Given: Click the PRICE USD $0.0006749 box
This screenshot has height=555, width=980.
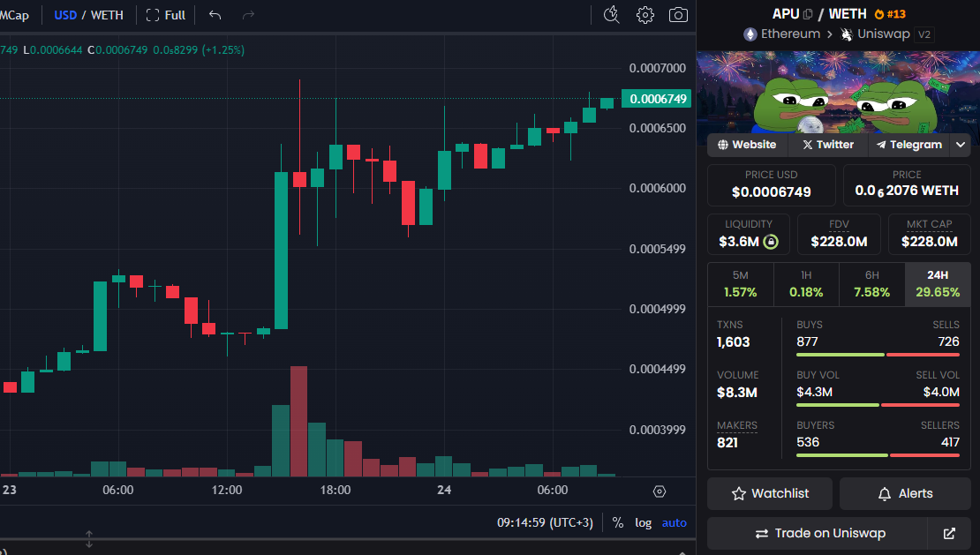Looking at the screenshot, I should [772, 184].
